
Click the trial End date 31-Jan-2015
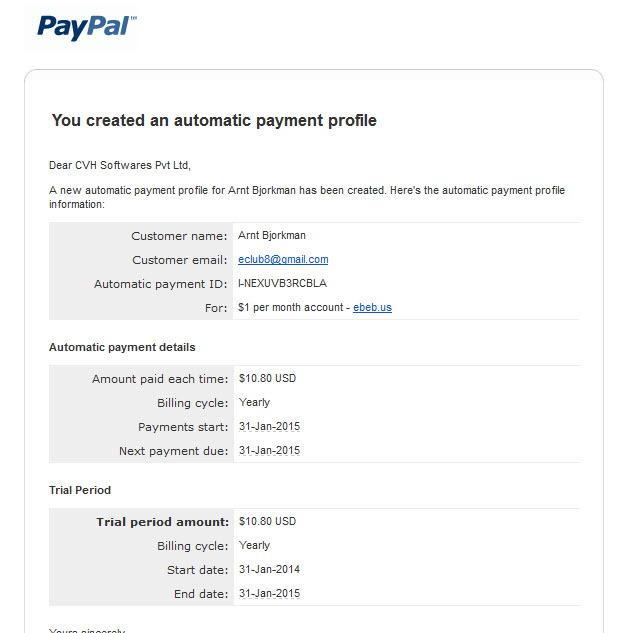pyautogui.click(x=269, y=593)
